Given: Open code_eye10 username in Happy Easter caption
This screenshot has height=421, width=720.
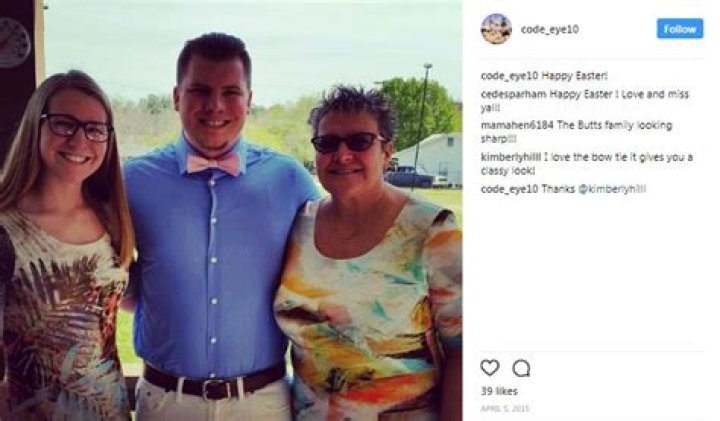Looking at the screenshot, I should coord(509,76).
